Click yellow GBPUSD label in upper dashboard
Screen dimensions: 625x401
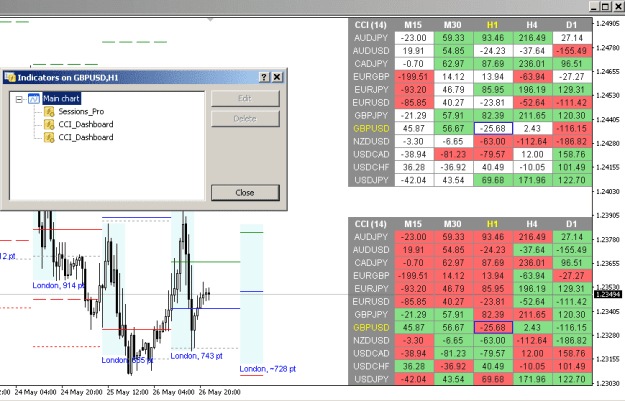click(x=371, y=128)
